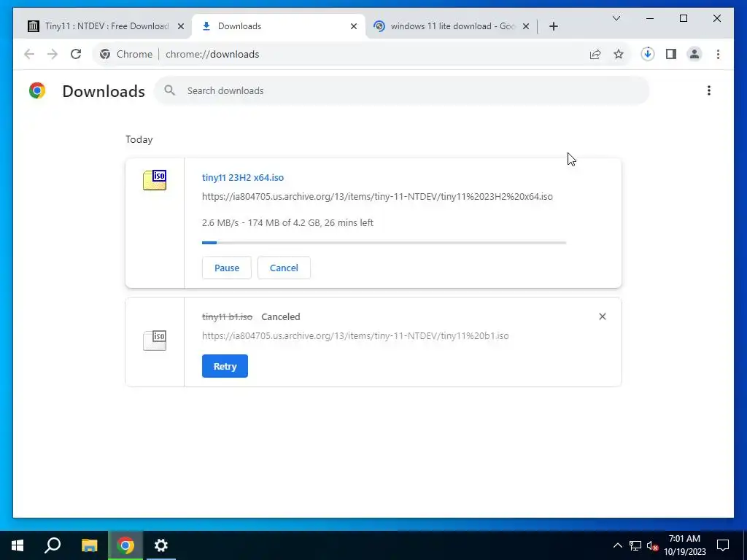Click the Chrome taskbar icon
747x560 pixels.
point(125,545)
